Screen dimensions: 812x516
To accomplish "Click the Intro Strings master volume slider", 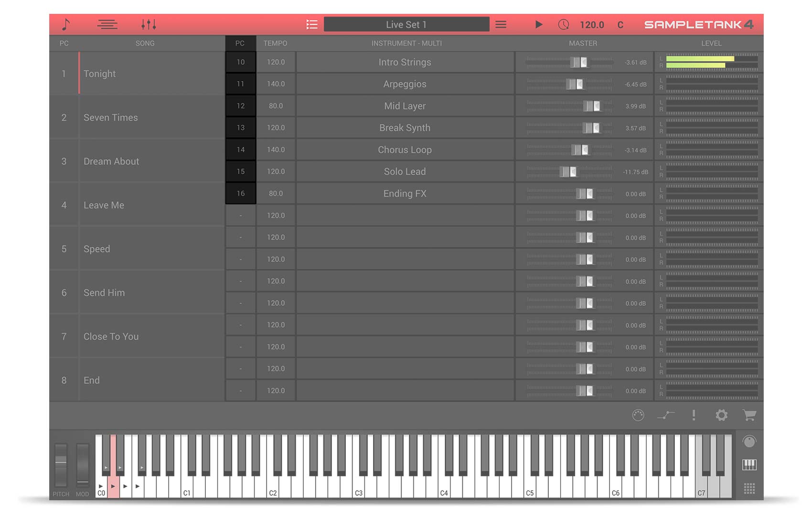I will (580, 62).
